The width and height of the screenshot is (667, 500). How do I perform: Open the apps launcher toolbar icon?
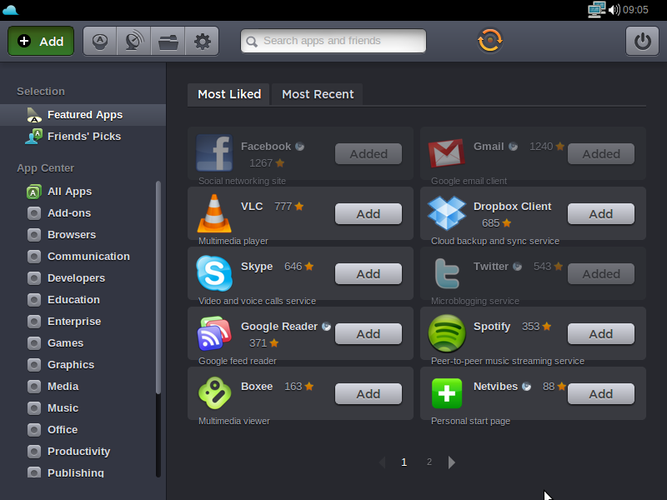pyautogui.click(x=100, y=41)
